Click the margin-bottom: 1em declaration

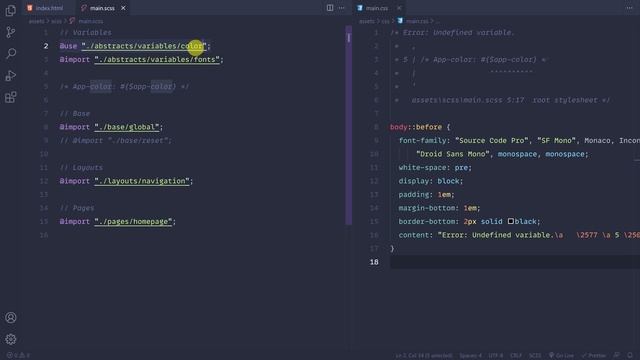[439, 208]
